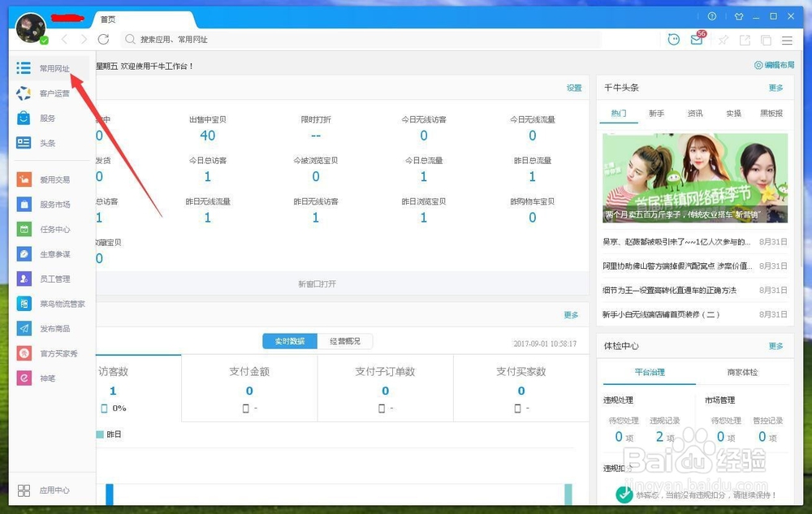Launch 生意参谋 compass icon
Viewport: 812px width, 514px height.
(24, 253)
